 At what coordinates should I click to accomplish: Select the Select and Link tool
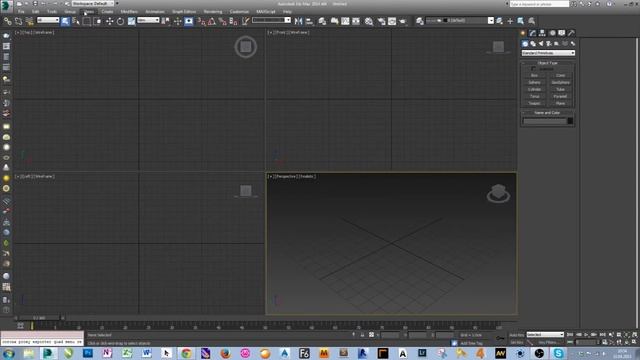(x=7, y=21)
